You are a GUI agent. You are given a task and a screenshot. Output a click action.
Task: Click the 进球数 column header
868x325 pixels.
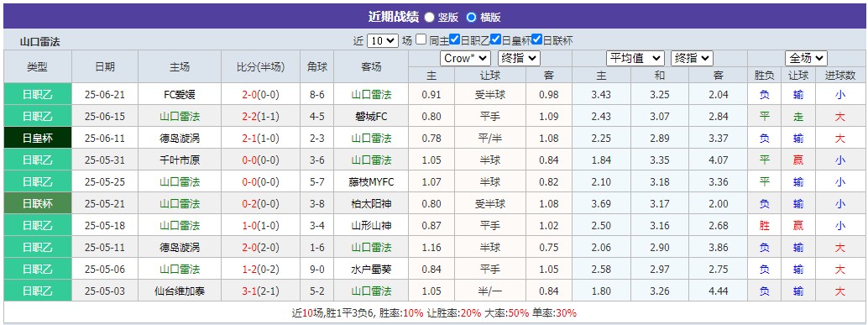[x=839, y=76]
